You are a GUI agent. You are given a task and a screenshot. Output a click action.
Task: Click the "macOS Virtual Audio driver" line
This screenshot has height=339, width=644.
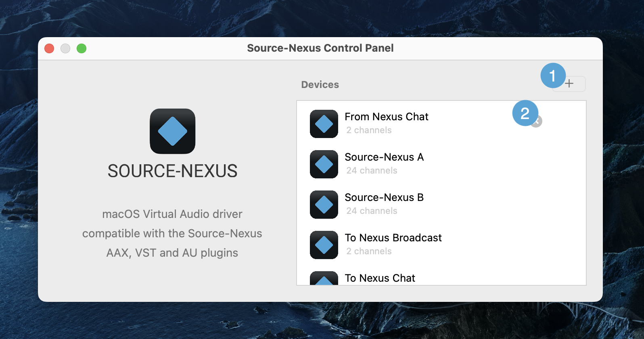point(172,214)
